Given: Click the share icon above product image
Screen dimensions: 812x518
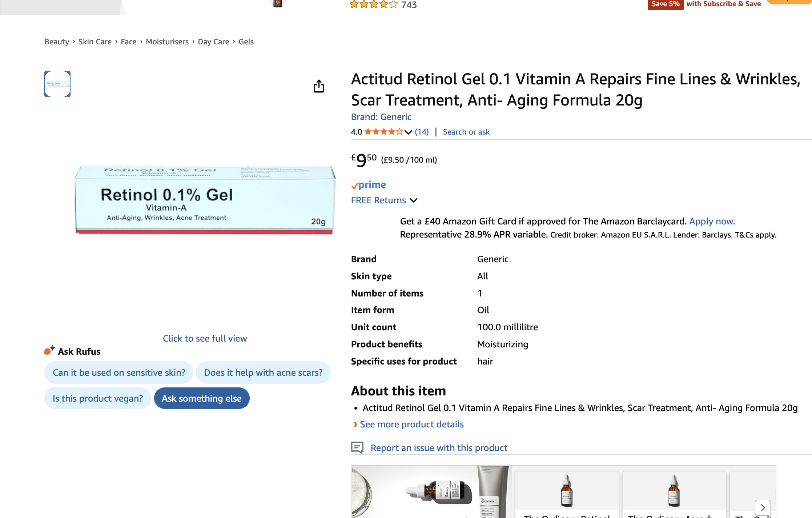Looking at the screenshot, I should coord(319,86).
